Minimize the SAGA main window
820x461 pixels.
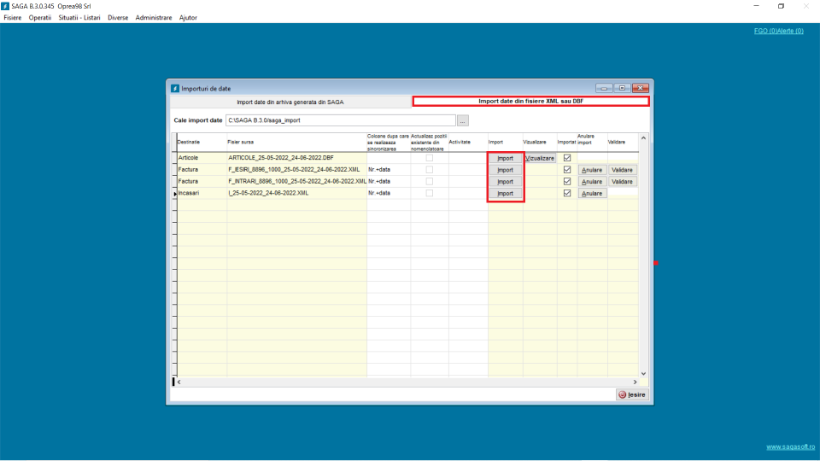pyautogui.click(x=756, y=6)
